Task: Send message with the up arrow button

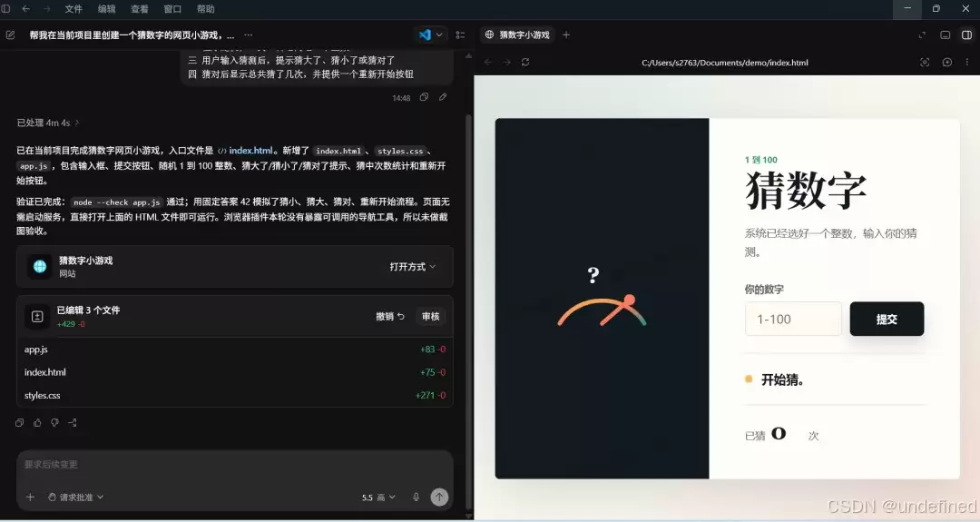Action: [x=439, y=497]
